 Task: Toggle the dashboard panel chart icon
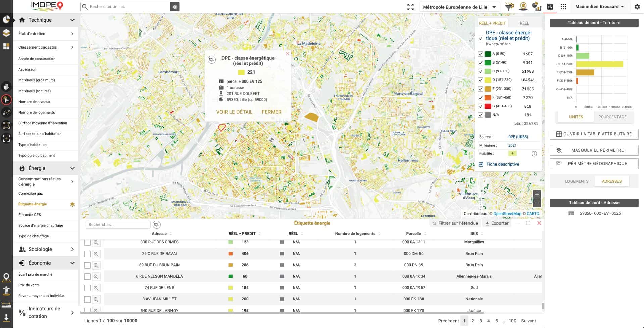pos(550,7)
